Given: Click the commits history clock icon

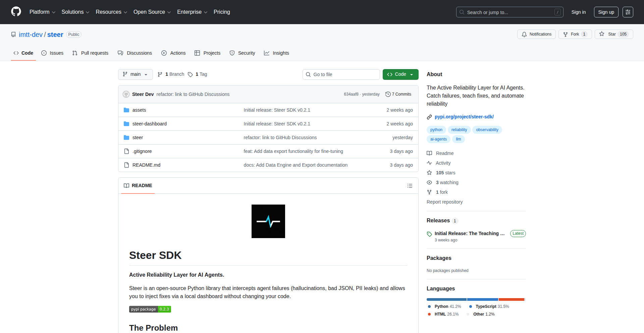Looking at the screenshot, I should point(388,94).
